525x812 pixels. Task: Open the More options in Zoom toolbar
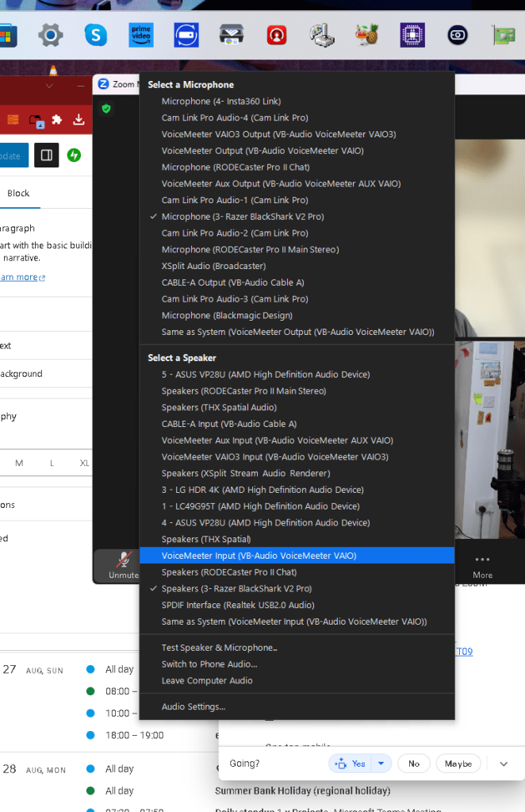pyautogui.click(x=482, y=566)
